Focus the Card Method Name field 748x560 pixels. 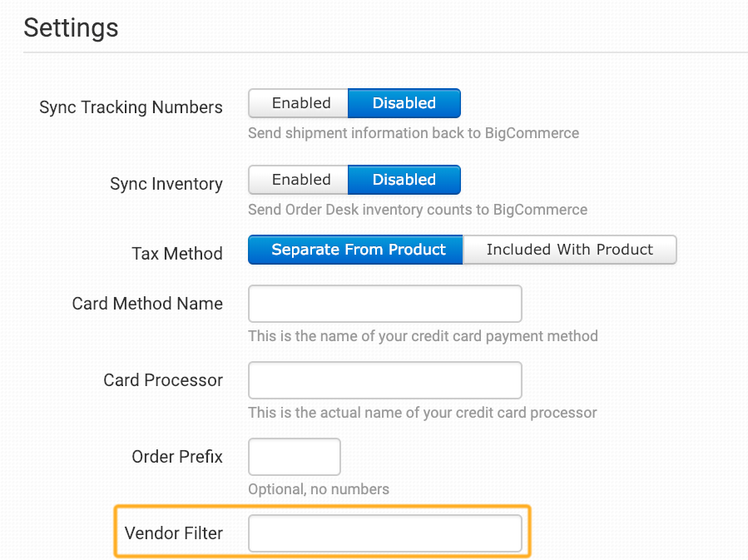click(x=385, y=304)
